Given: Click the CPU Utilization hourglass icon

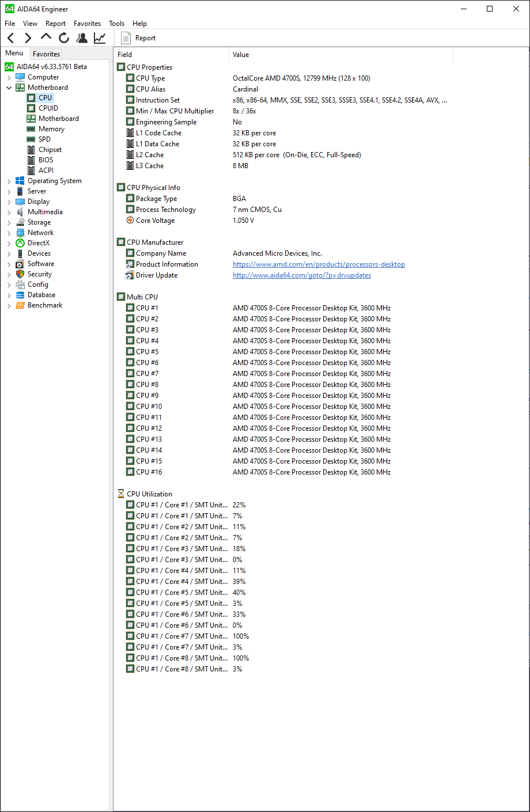Looking at the screenshot, I should click(x=121, y=494).
